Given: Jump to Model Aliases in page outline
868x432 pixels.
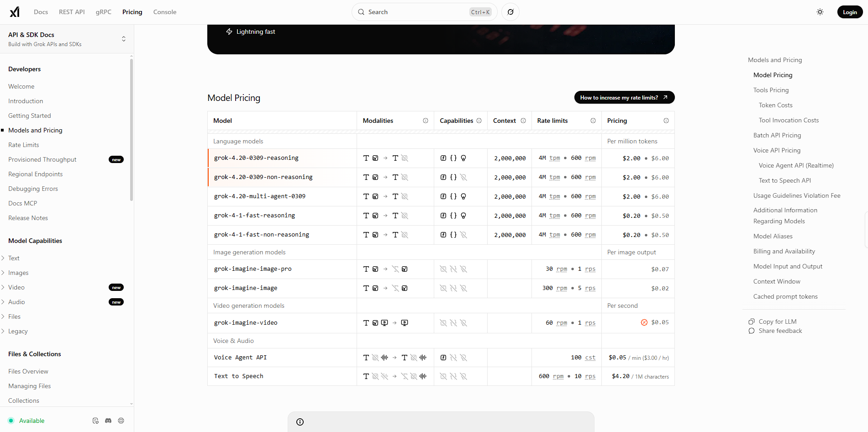Looking at the screenshot, I should (773, 236).
